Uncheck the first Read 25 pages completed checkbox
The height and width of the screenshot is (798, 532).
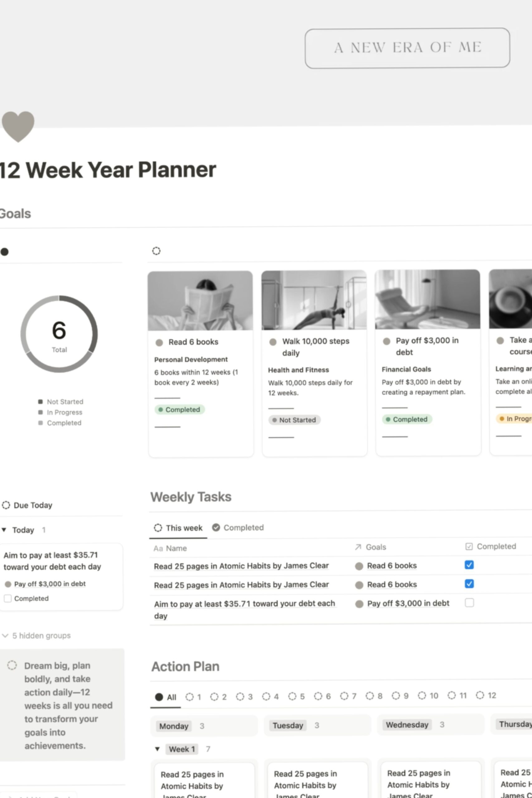[x=469, y=565]
